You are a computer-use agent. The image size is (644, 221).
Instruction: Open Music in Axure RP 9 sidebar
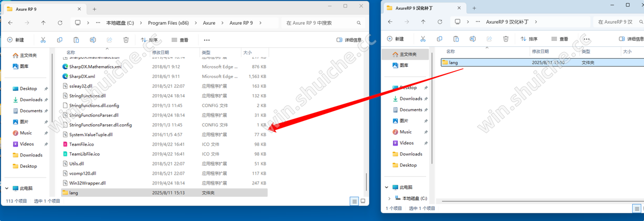pyautogui.click(x=26, y=133)
